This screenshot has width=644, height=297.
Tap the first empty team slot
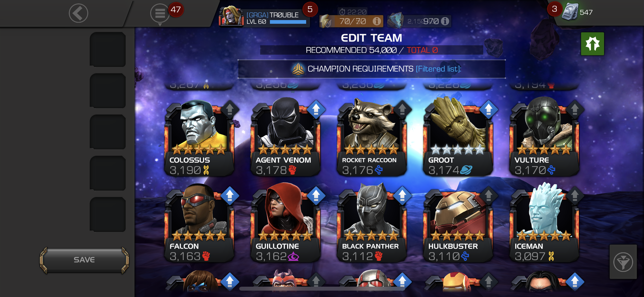click(x=108, y=50)
